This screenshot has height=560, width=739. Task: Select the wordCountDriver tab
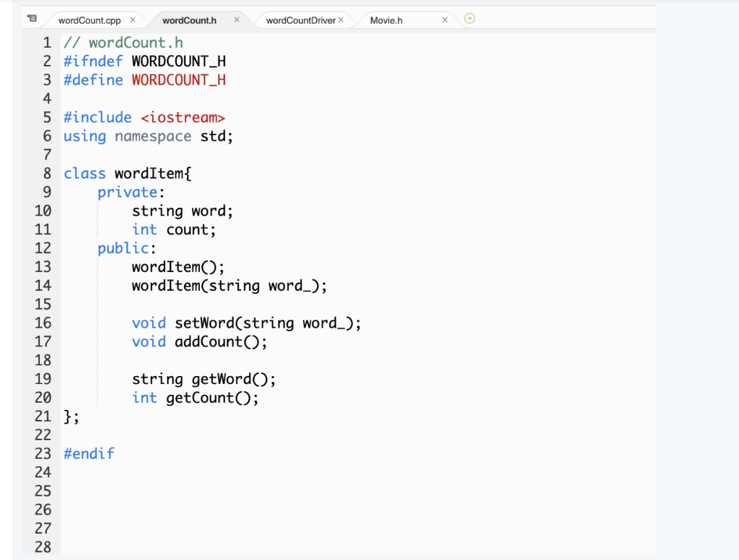click(301, 21)
